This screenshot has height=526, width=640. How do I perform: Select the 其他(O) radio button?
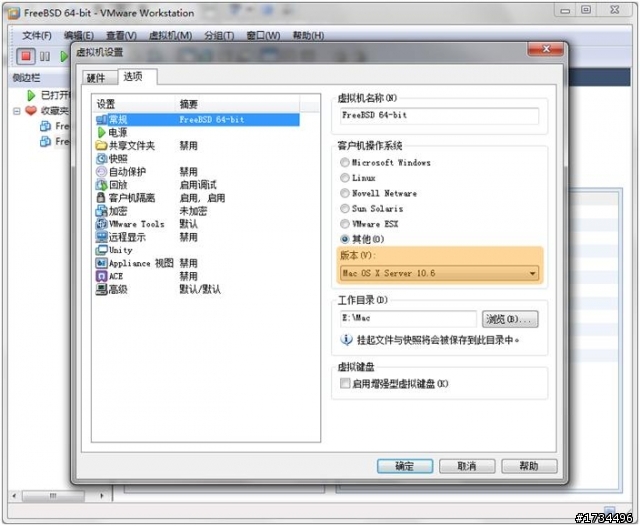345,239
